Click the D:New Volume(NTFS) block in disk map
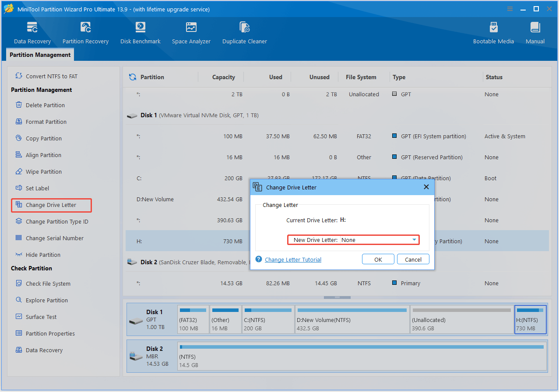Image resolution: width=559 pixels, height=392 pixels. [352, 319]
